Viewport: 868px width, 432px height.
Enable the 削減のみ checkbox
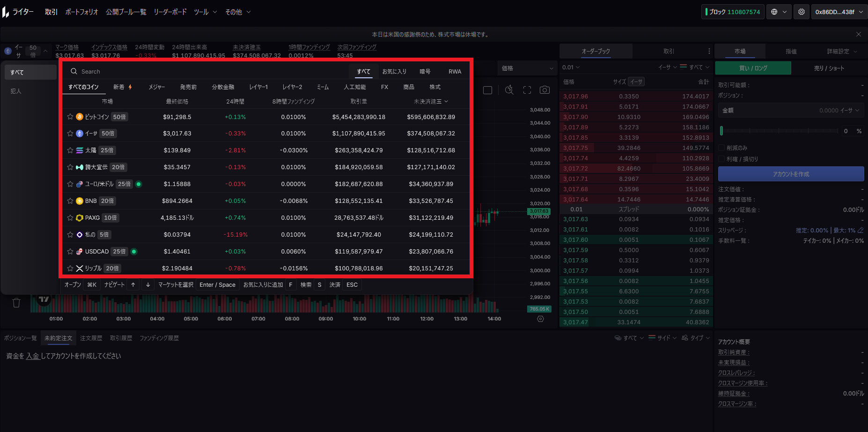point(721,148)
